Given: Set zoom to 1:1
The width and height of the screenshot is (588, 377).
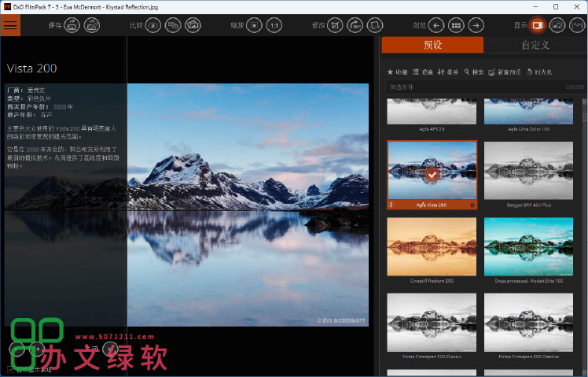Looking at the screenshot, I should 274,25.
